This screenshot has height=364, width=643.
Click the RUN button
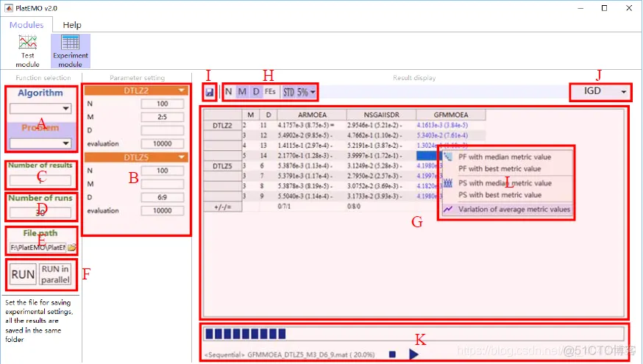pyautogui.click(x=23, y=274)
